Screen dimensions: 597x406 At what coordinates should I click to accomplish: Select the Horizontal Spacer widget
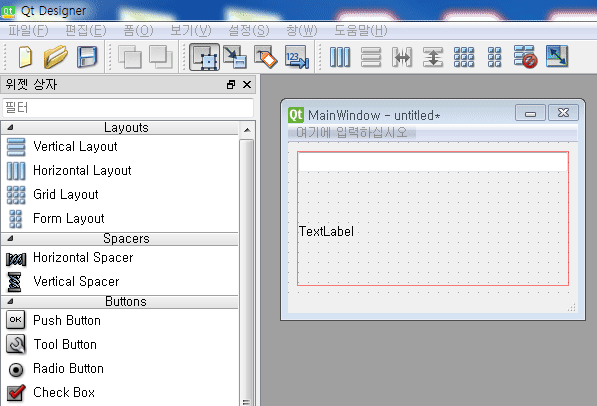pyautogui.click(x=120, y=258)
